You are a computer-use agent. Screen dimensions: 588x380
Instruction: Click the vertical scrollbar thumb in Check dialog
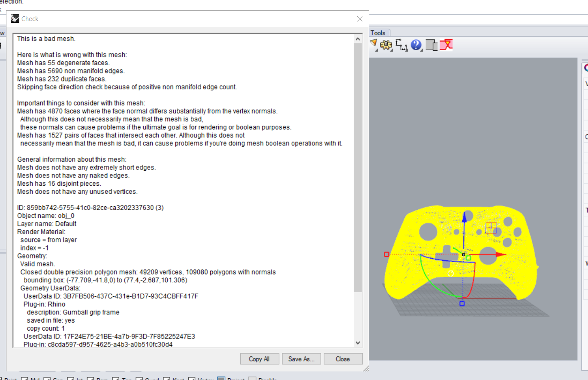pyautogui.click(x=358, y=167)
